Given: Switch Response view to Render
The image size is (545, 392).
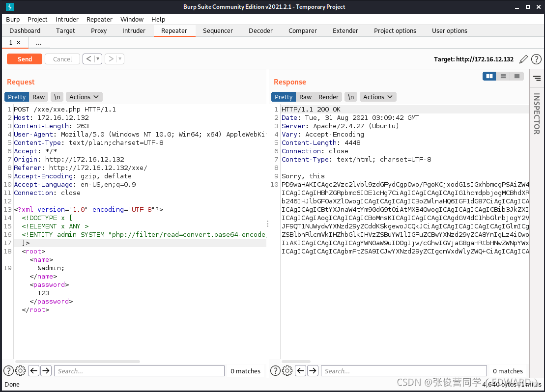Looking at the screenshot, I should (x=328, y=97).
